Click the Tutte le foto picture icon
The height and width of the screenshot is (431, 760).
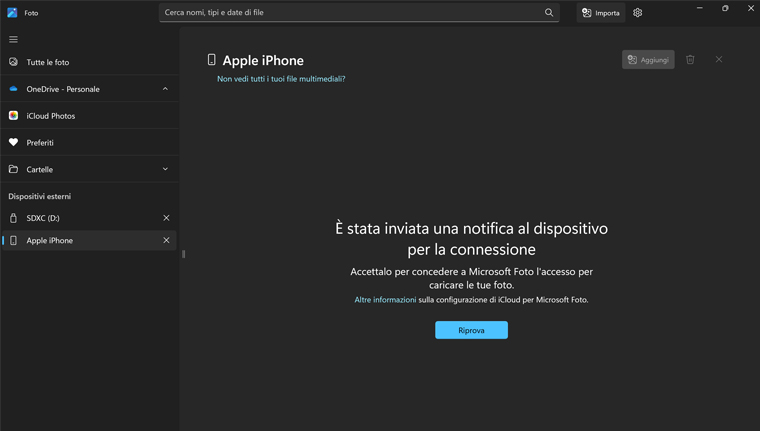pyautogui.click(x=14, y=62)
